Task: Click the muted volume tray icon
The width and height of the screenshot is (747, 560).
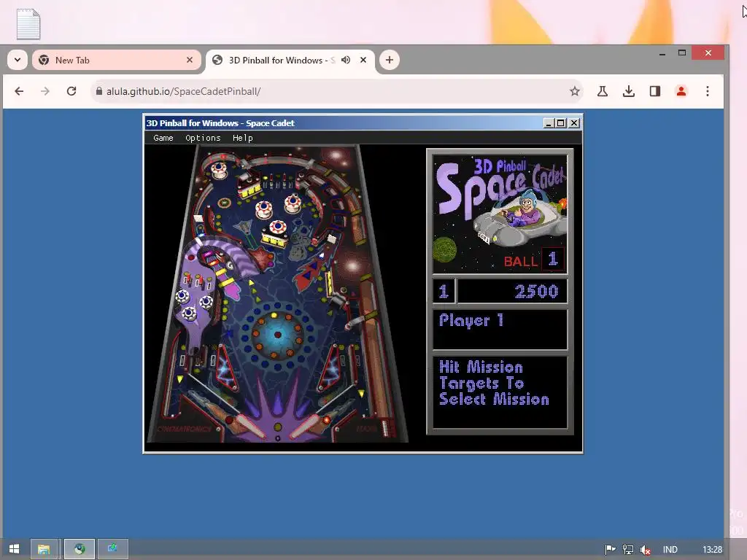Action: tap(646, 550)
